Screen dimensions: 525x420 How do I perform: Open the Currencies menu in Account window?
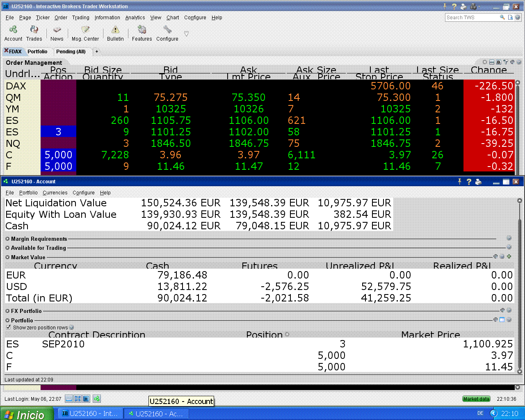55,193
